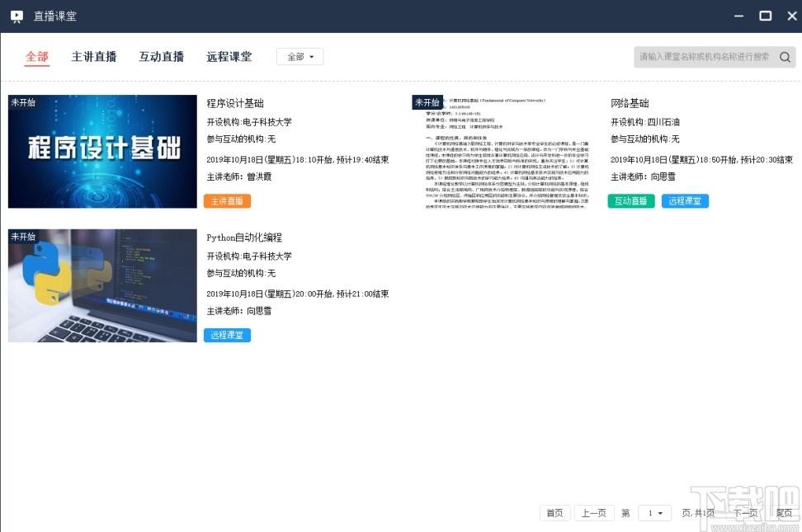Screen dimensions: 802x532
Task: Select the 程序设计基础 course title
Action: point(235,103)
